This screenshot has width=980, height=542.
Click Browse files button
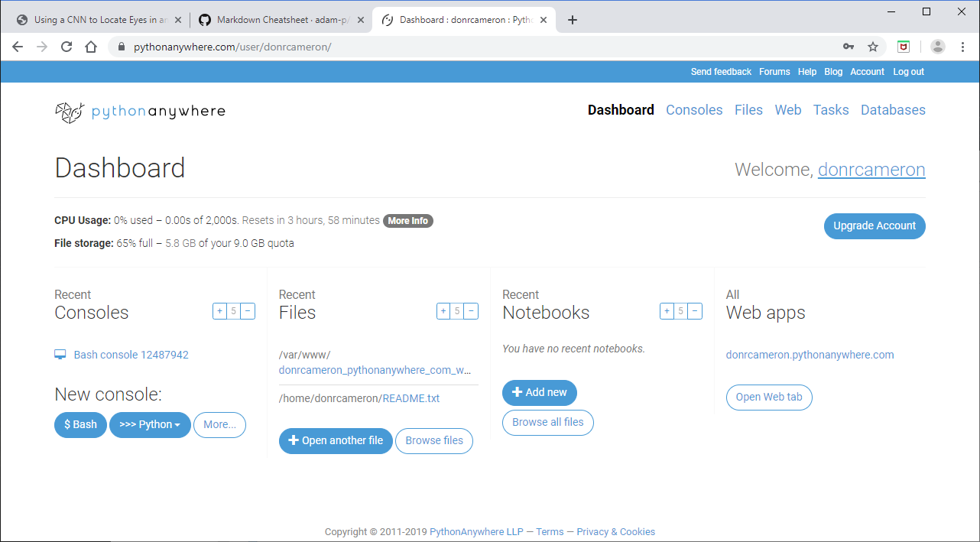[434, 441]
